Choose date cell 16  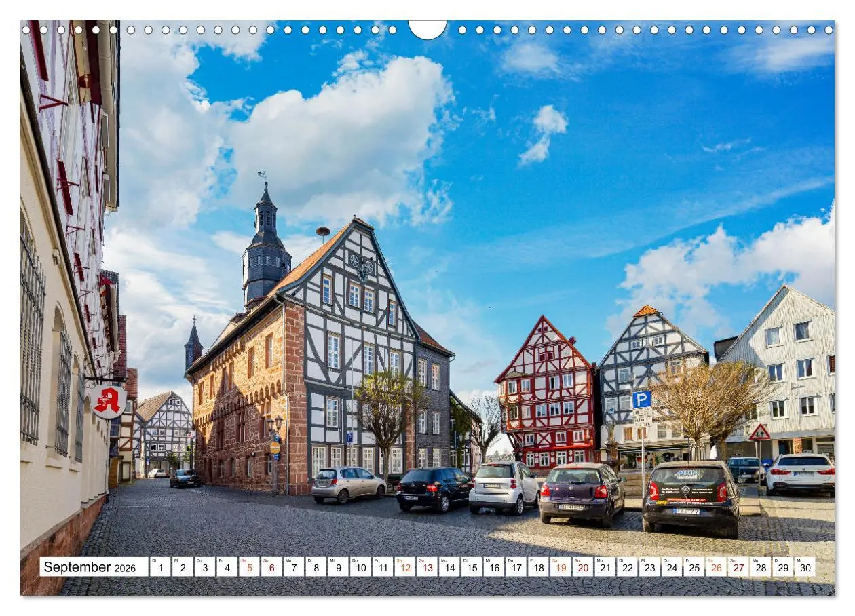click(493, 567)
